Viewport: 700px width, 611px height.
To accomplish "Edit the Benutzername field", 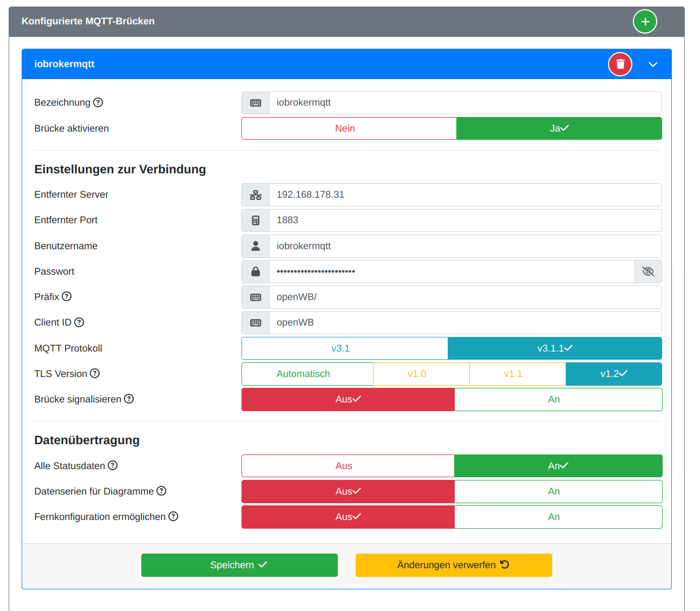I will point(466,246).
